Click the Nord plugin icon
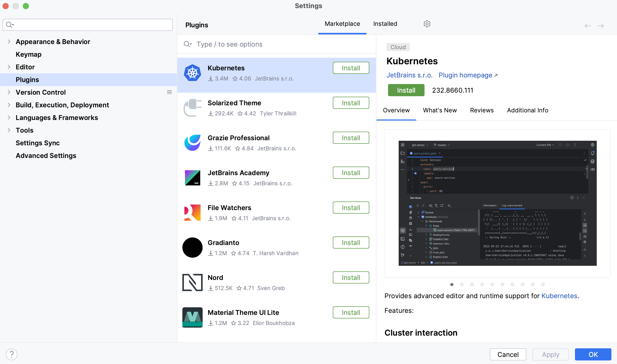This screenshot has width=617, height=364. tap(192, 282)
